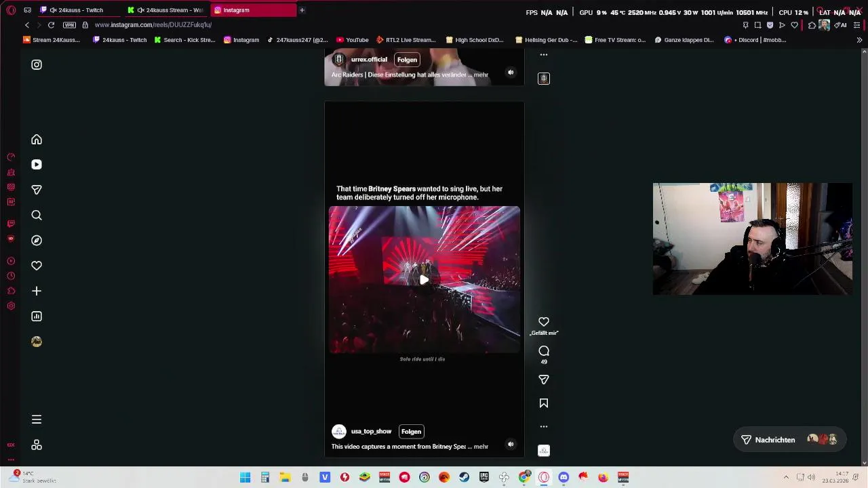Screen dimensions: 868x488
Task: Open GX Corner at sidebar bottom
Action: click(x=11, y=445)
